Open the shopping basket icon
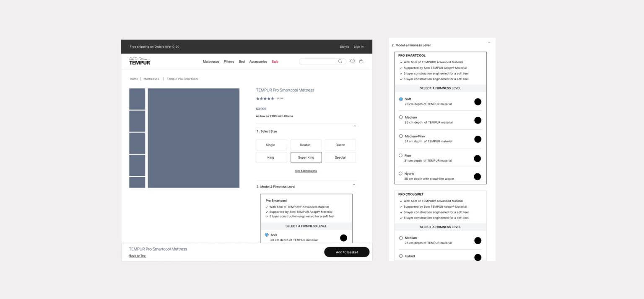Screen dimensions: 644x299 pos(361,62)
